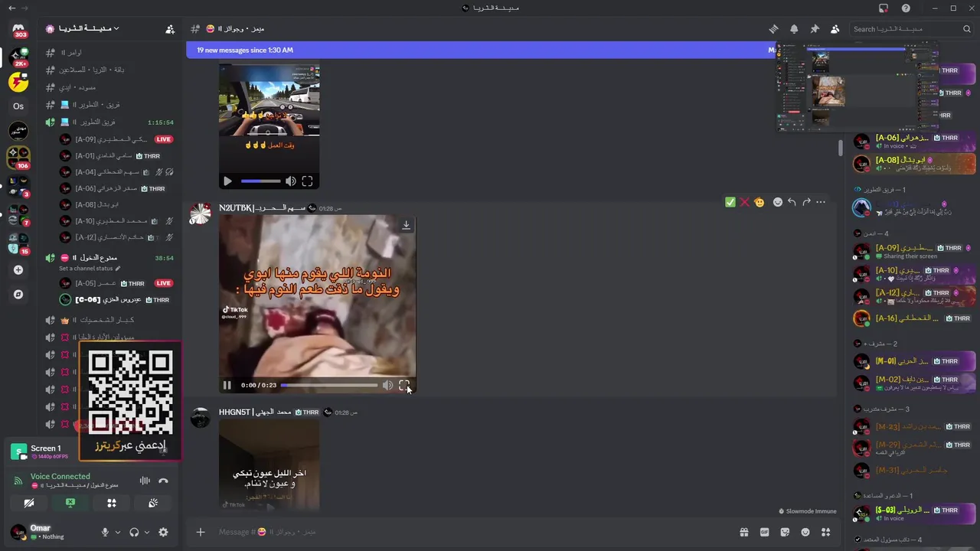Image resolution: width=980 pixels, height=551 pixels.
Task: Open notification settings bell icon
Action: tap(794, 29)
